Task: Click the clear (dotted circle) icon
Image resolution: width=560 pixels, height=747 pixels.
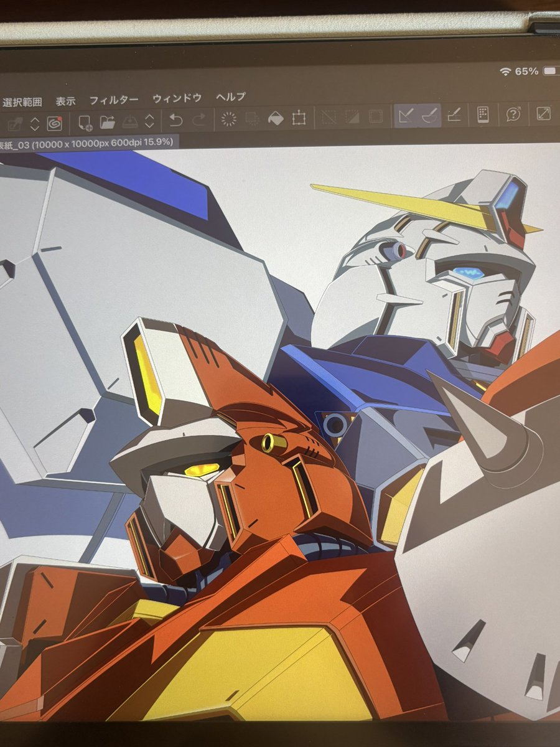Action: [x=230, y=118]
